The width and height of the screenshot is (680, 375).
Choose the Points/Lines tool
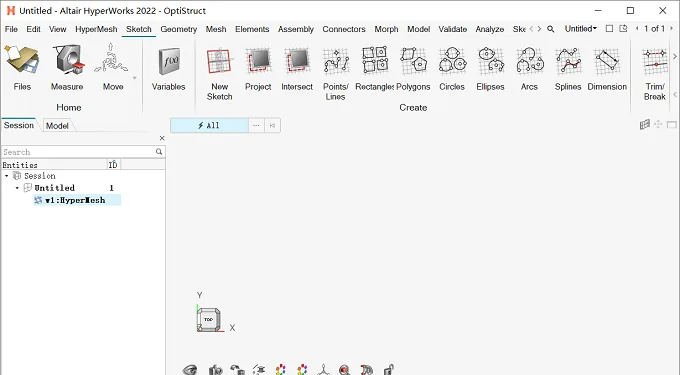click(336, 73)
